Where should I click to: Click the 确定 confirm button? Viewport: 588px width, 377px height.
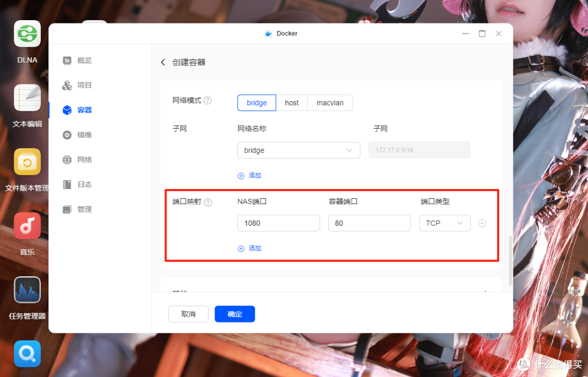click(x=235, y=314)
